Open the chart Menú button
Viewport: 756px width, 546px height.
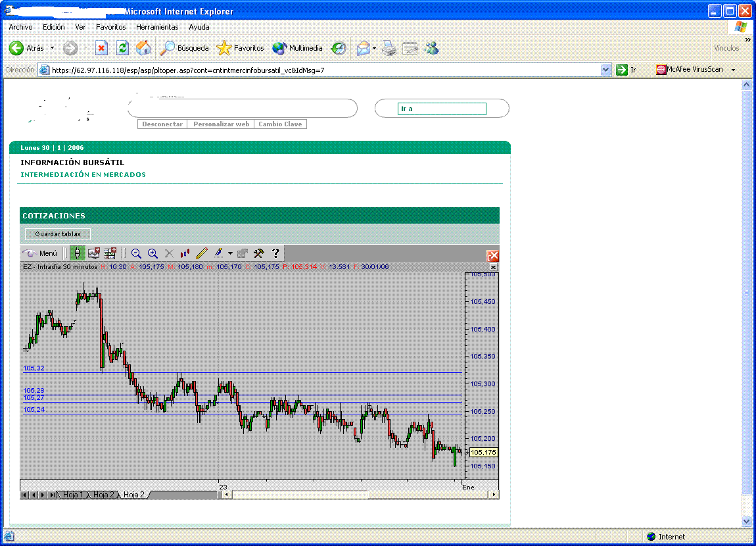(x=40, y=253)
